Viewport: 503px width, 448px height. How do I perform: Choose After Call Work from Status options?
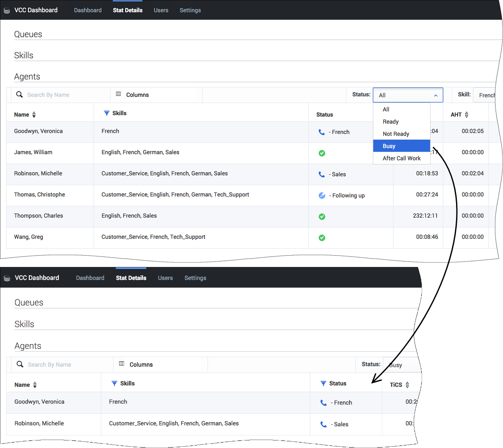click(x=401, y=158)
